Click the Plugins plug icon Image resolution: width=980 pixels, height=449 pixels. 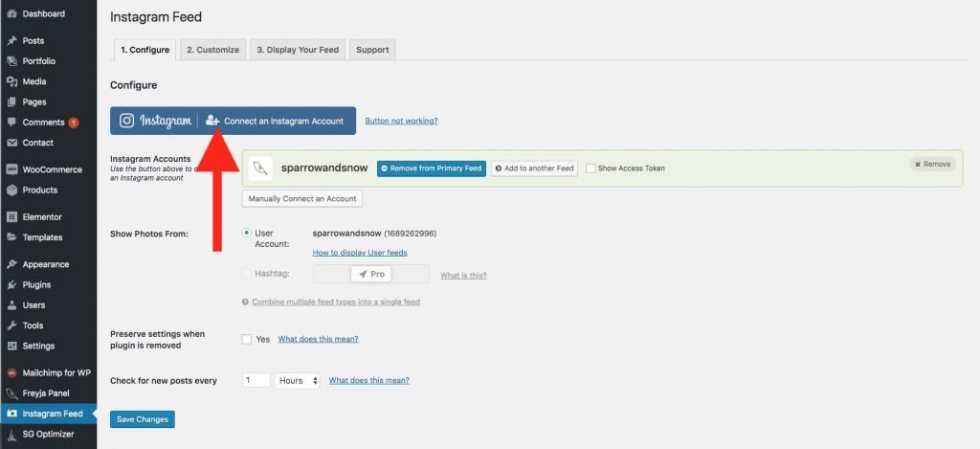click(11, 284)
